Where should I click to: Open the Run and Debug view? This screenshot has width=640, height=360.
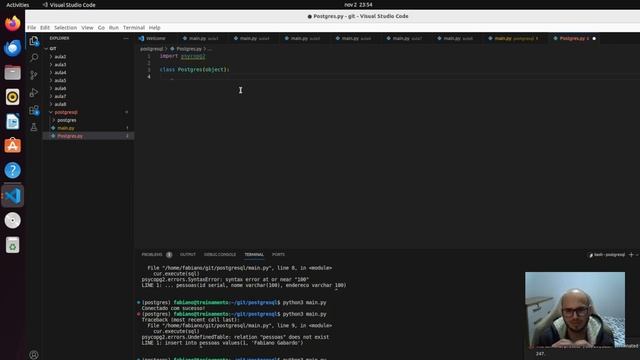[34, 93]
